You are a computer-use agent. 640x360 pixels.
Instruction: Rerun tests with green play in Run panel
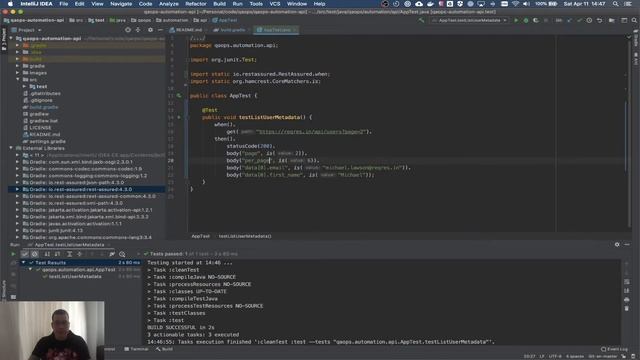click(x=13, y=254)
